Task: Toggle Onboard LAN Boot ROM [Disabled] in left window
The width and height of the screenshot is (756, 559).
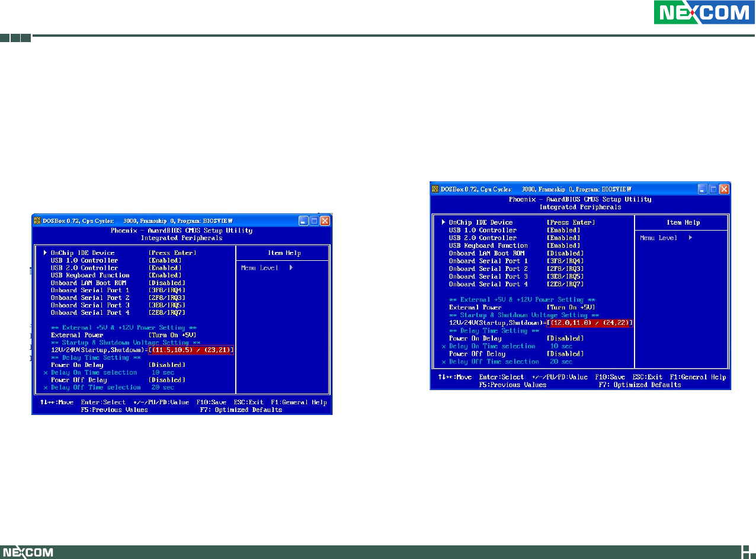Action: point(166,283)
